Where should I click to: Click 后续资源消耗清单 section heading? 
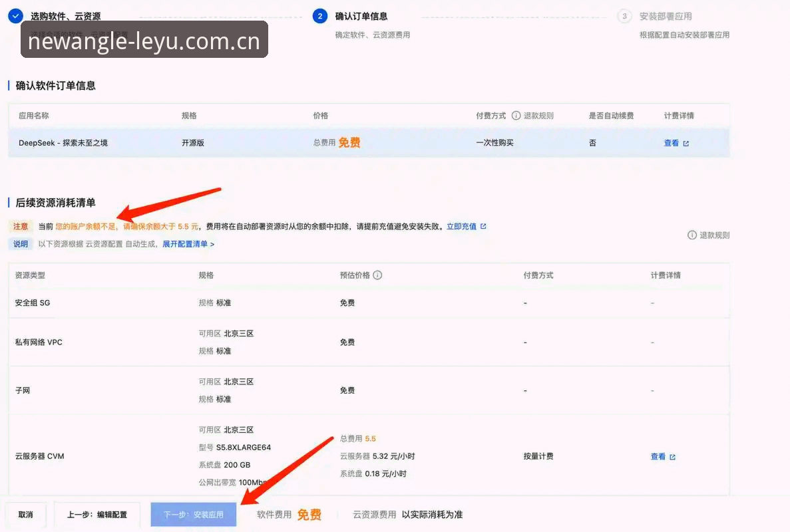tap(55, 203)
